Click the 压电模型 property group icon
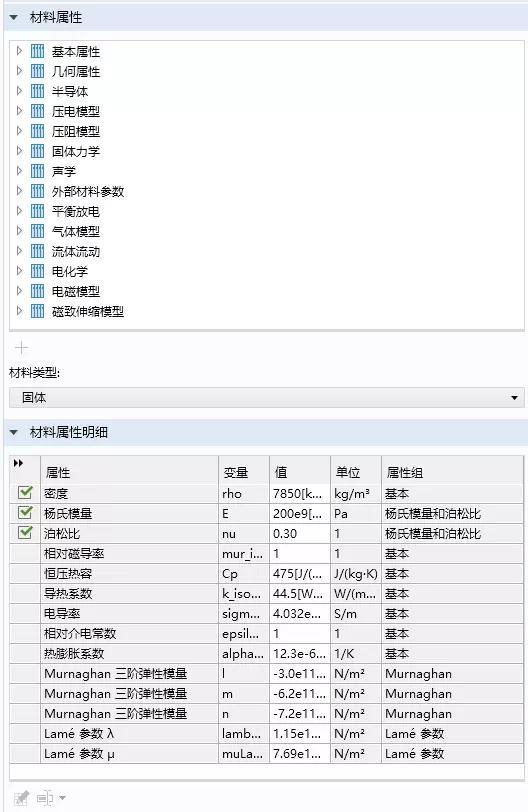 coord(37,111)
